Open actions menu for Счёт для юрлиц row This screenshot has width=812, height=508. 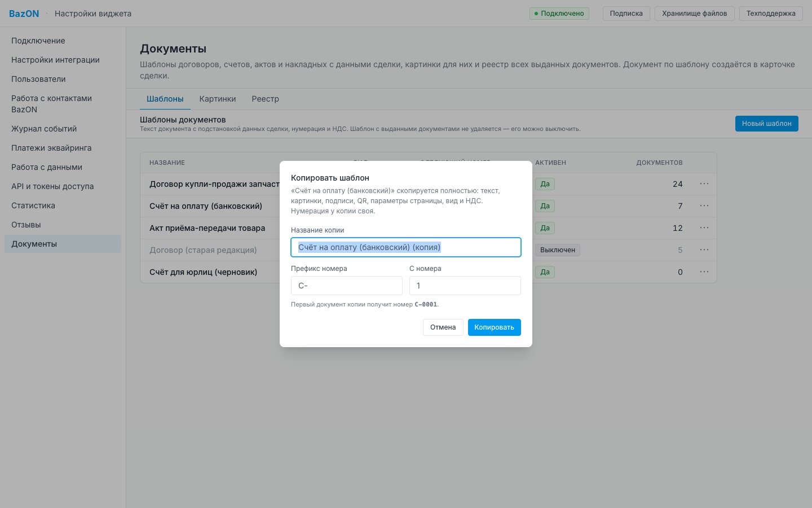704,272
